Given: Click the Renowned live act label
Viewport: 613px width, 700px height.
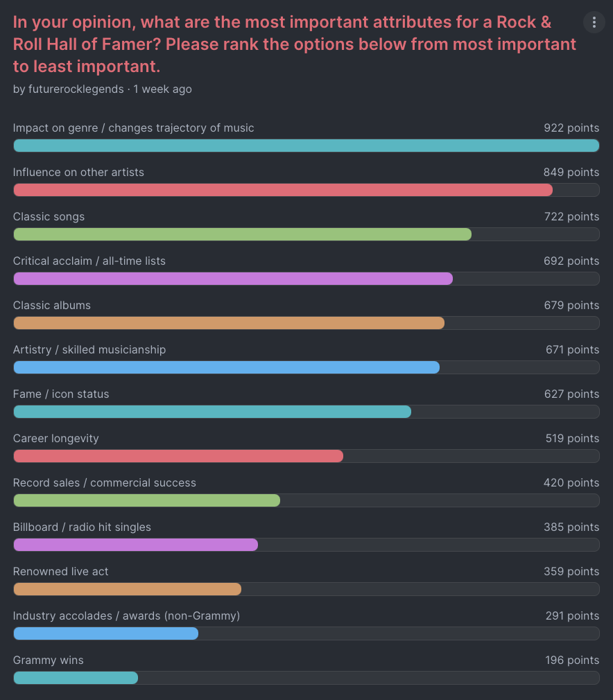Looking at the screenshot, I should pyautogui.click(x=61, y=572).
